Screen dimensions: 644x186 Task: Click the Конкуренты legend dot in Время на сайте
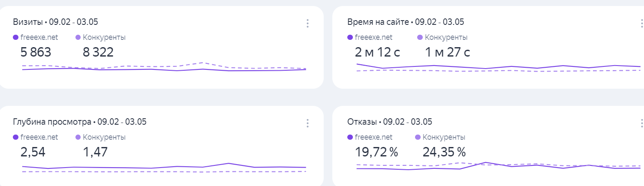click(x=420, y=37)
